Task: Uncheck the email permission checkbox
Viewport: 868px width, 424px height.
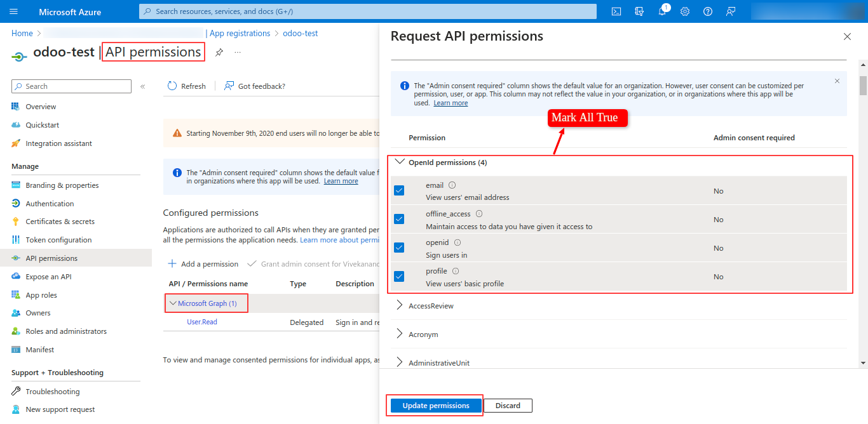Action: (399, 190)
